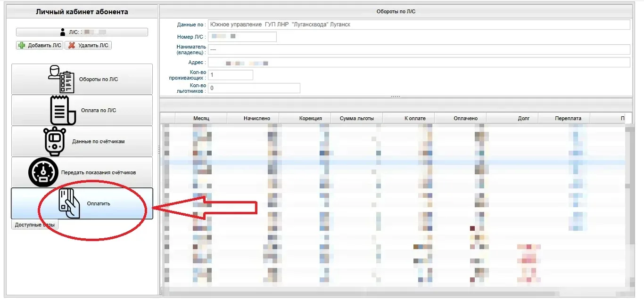Click the clipboard person icon of Обороты
The image size is (644, 299).
point(61,79)
